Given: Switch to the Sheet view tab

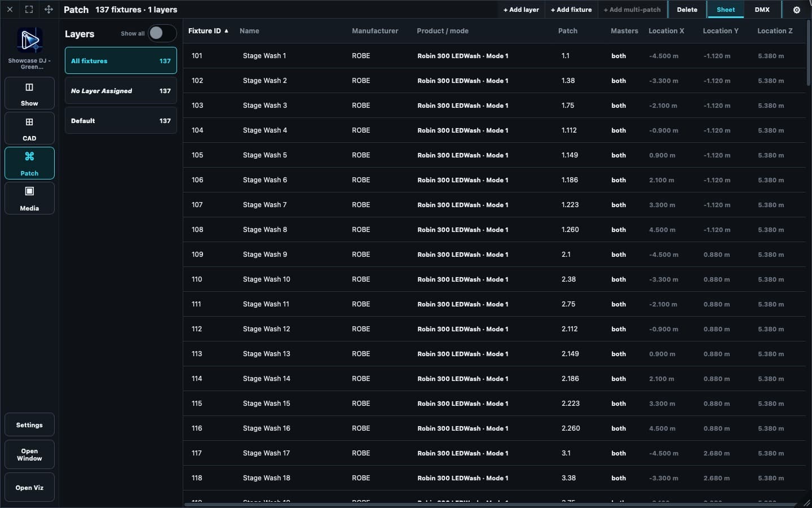Looking at the screenshot, I should [x=726, y=10].
